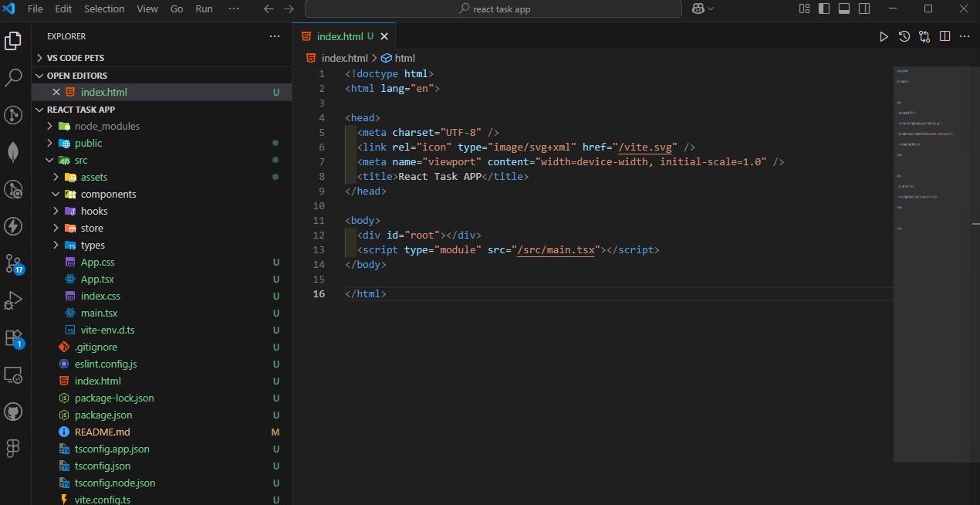
Task: Go back with the left arrow
Action: [x=269, y=9]
